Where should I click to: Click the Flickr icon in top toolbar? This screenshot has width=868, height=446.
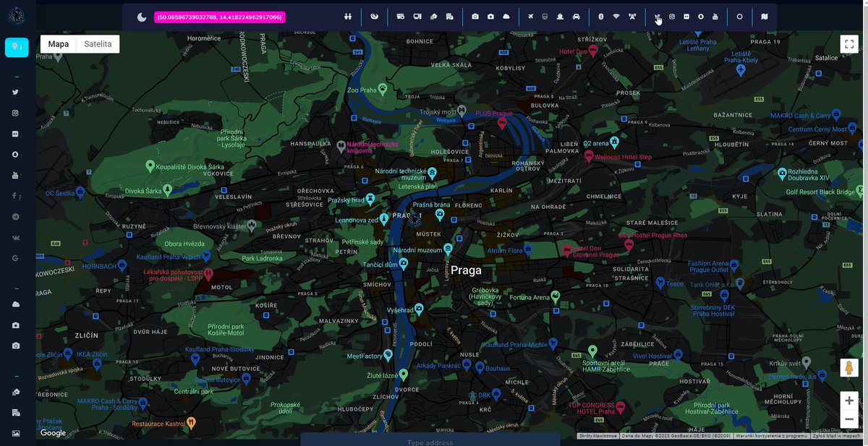coord(686,17)
